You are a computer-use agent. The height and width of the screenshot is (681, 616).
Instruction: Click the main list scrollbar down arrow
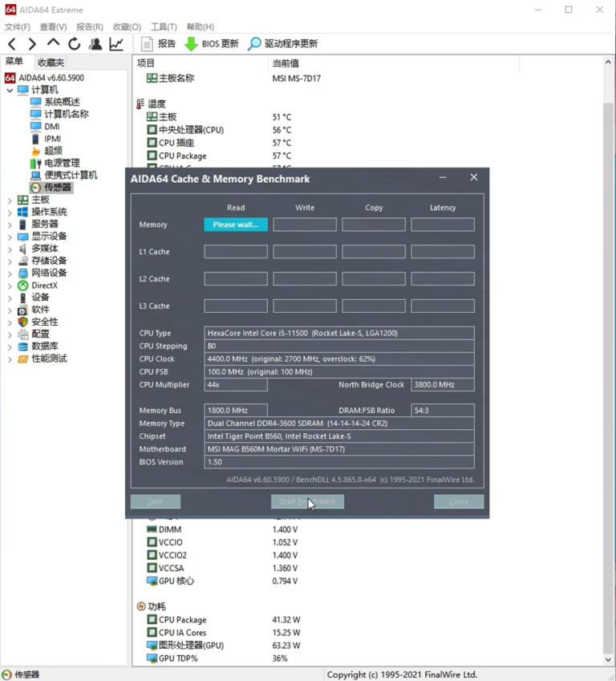[608, 659]
